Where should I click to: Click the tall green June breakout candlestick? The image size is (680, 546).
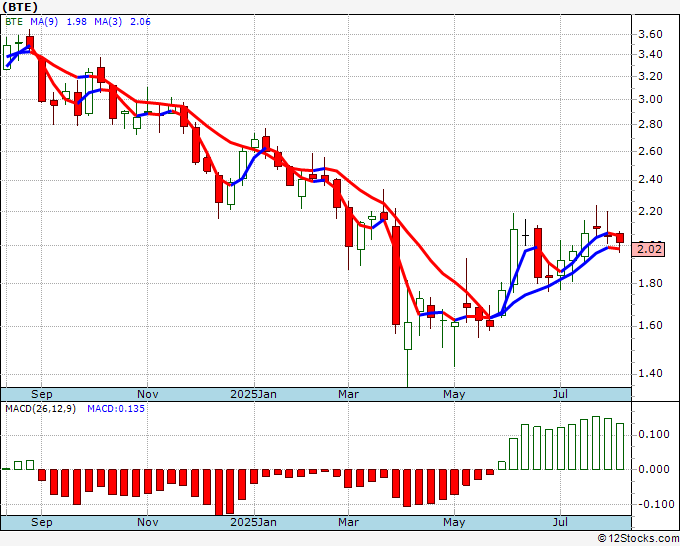[x=513, y=257]
